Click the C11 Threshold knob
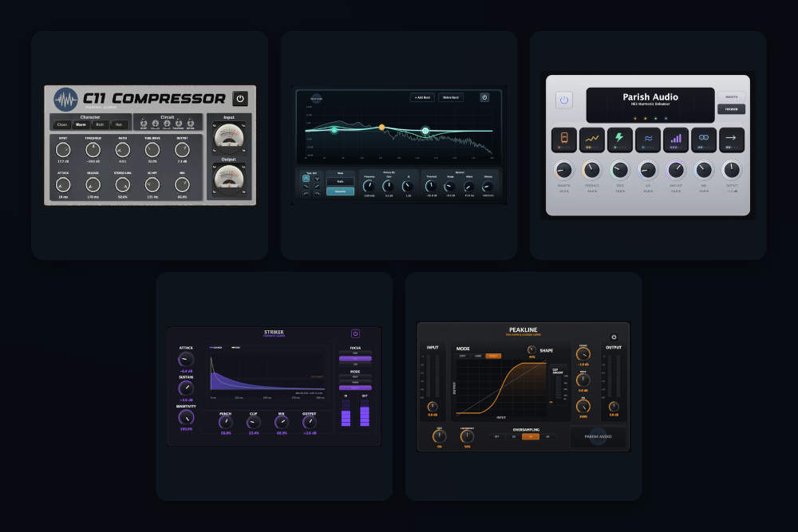Viewport: 798px width, 532px height. tap(93, 150)
